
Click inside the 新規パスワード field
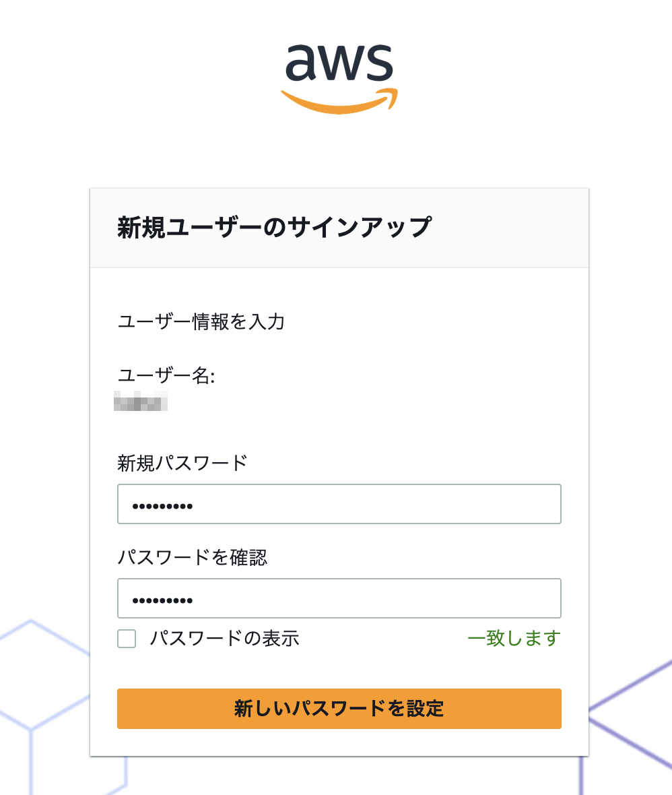pos(339,503)
